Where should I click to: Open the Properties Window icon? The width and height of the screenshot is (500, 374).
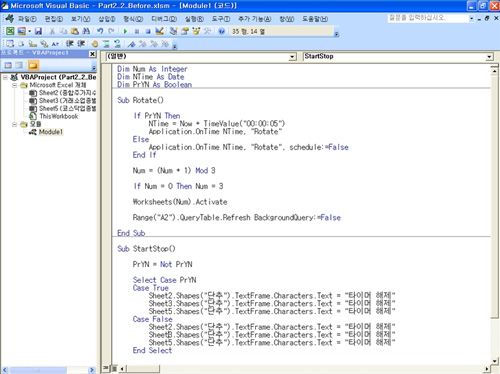[x=185, y=31]
